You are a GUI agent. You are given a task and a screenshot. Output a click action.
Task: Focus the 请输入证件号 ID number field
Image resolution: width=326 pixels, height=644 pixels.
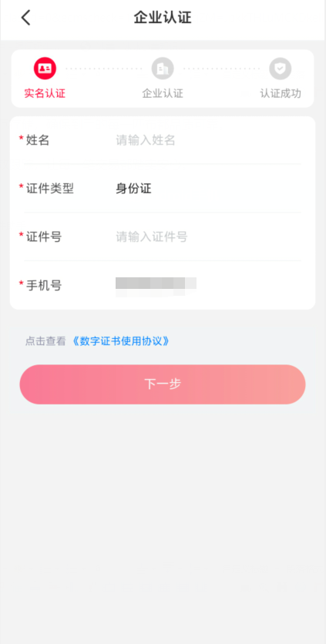[x=208, y=237]
